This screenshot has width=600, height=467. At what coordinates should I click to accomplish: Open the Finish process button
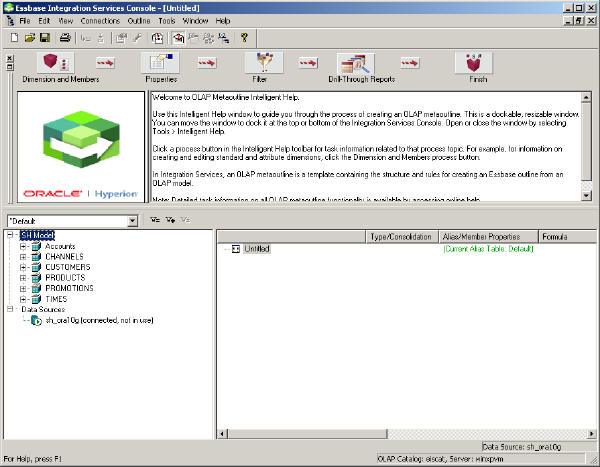[x=474, y=62]
